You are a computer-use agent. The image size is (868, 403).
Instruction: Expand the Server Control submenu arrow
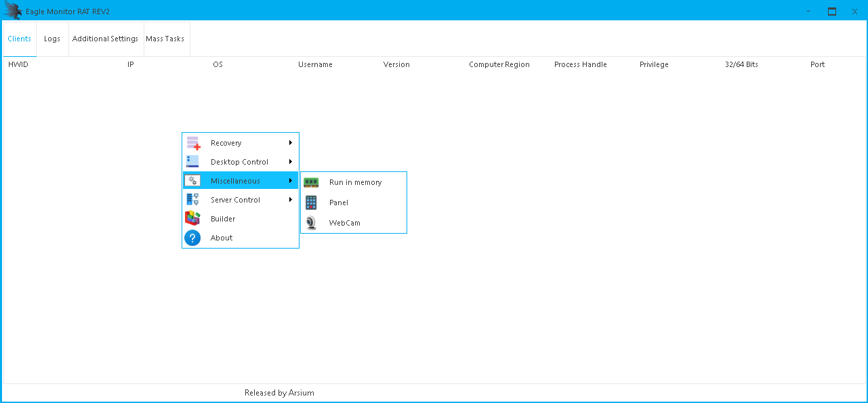(291, 200)
